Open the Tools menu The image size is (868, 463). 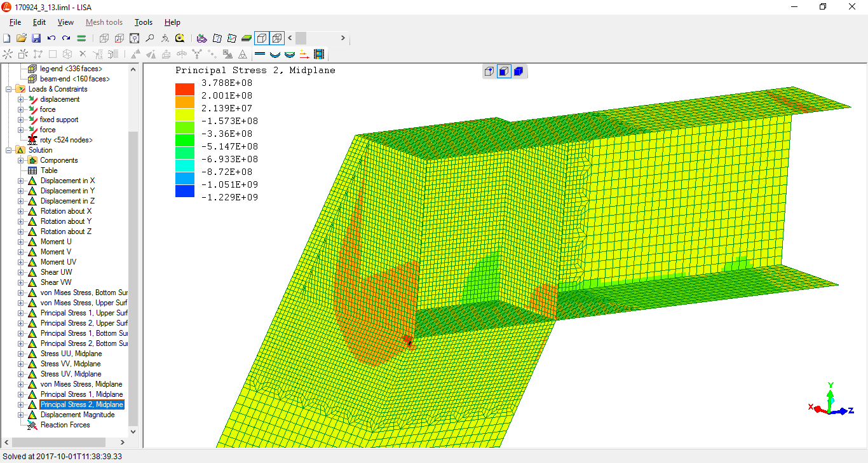143,22
